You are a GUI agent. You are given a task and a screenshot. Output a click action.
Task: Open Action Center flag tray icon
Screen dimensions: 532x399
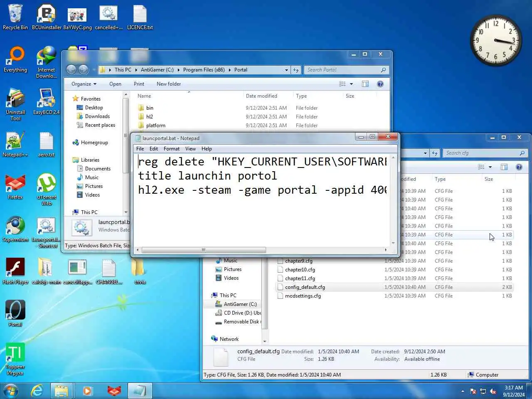pos(473,391)
